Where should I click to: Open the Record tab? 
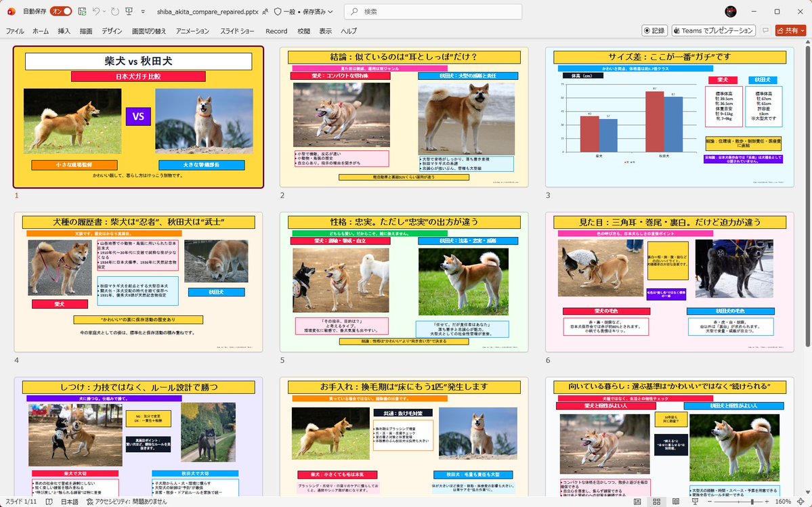point(276,31)
